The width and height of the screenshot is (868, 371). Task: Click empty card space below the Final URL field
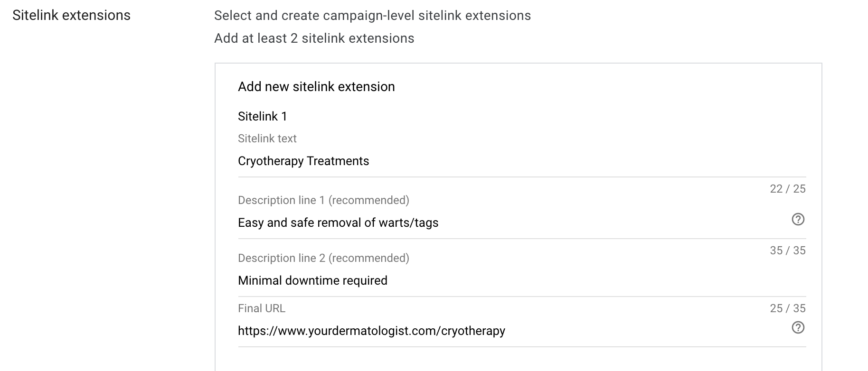coord(518,360)
